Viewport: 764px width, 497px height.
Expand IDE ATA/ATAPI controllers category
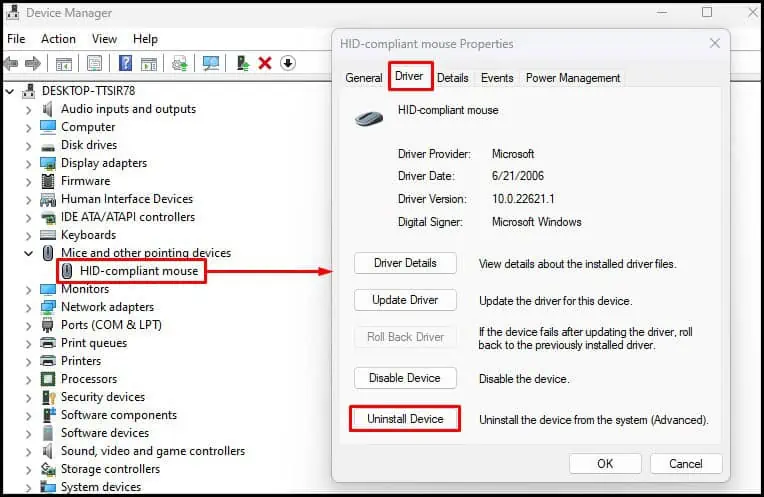28,218
